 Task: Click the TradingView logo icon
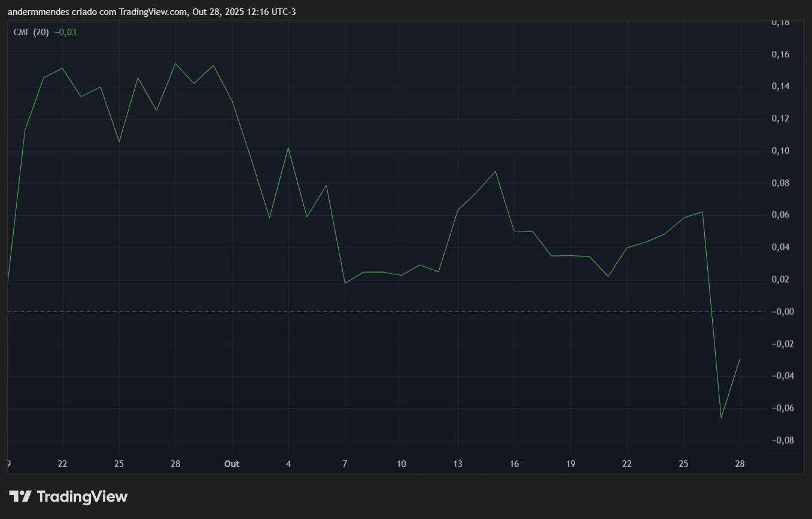[x=20, y=496]
